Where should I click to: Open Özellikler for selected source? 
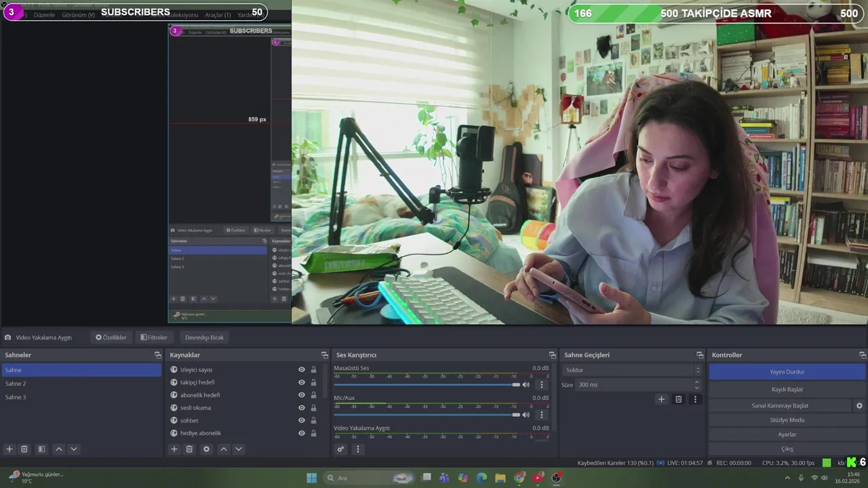(x=111, y=338)
